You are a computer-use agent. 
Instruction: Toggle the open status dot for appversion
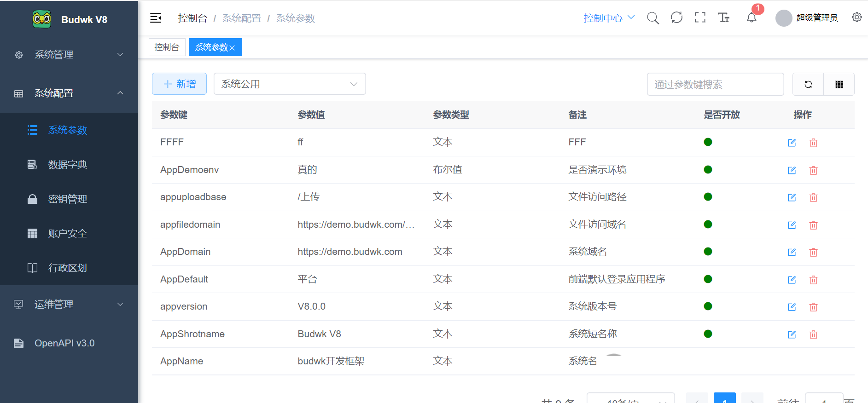click(x=708, y=306)
